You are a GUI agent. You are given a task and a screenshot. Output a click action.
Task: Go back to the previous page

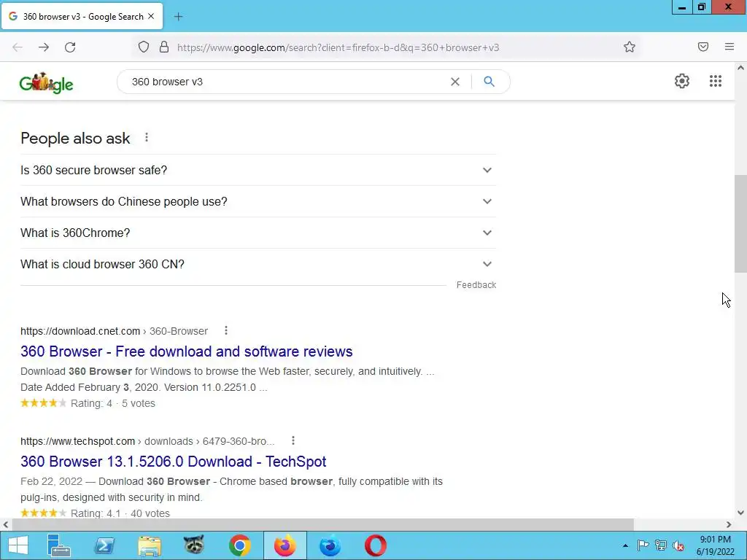18,47
